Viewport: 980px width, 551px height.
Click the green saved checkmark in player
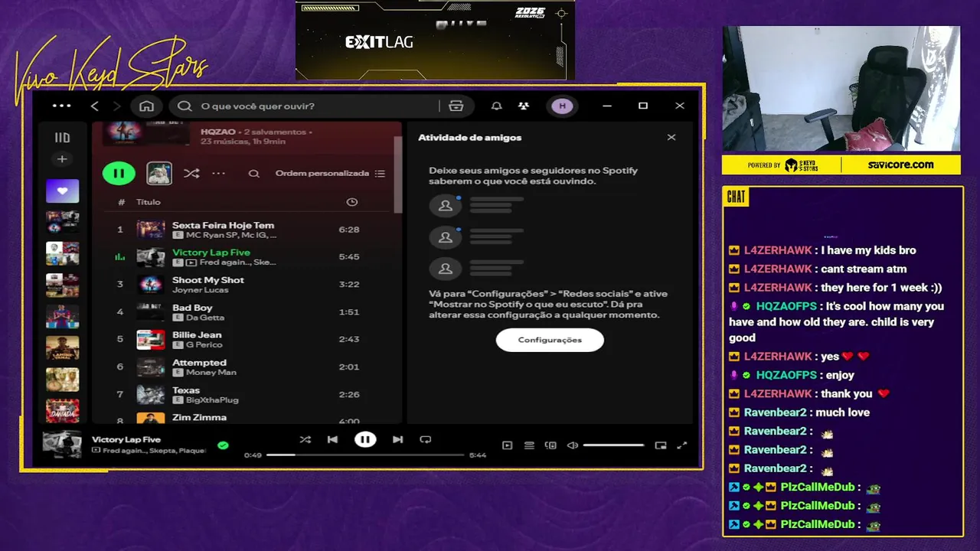pos(223,445)
